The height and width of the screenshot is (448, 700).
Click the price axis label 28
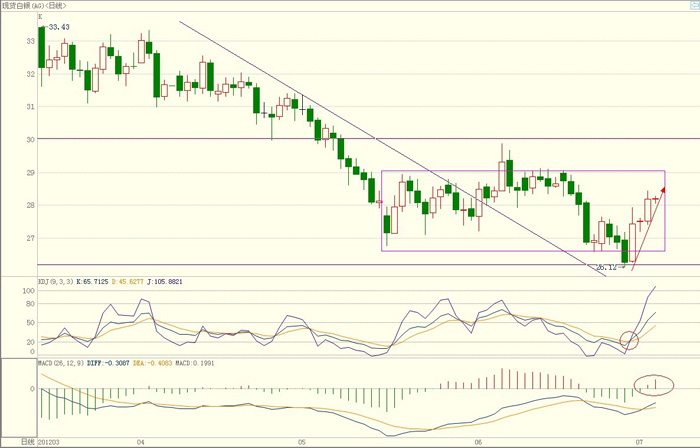click(x=30, y=205)
